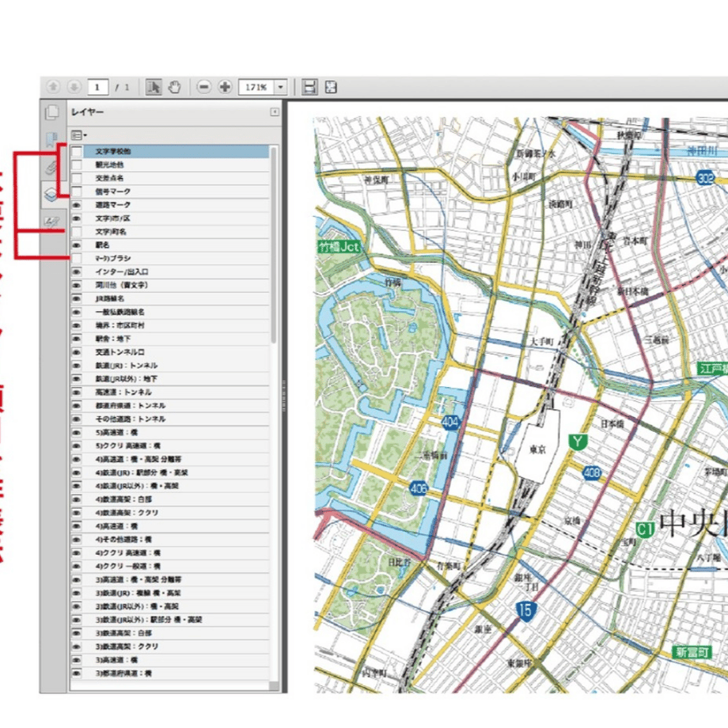Activate the hand pan tool
Viewport: 728px width, 728px height.
coord(175,87)
